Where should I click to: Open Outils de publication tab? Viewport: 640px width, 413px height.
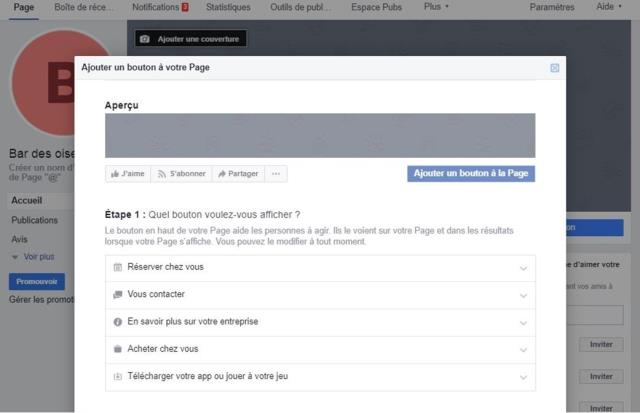click(x=300, y=7)
